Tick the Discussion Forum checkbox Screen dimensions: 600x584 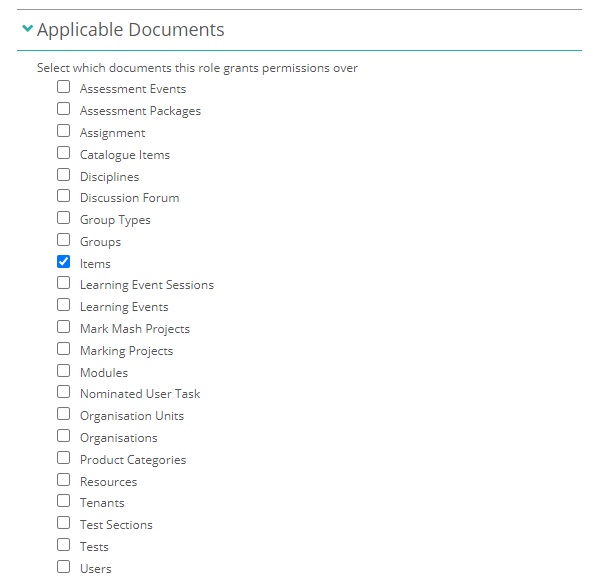(64, 196)
